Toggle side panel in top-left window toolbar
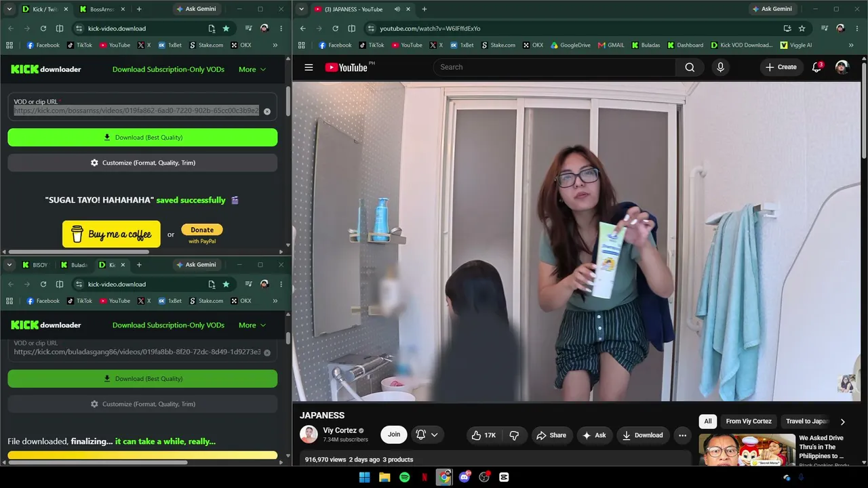868x488 pixels. (60, 28)
